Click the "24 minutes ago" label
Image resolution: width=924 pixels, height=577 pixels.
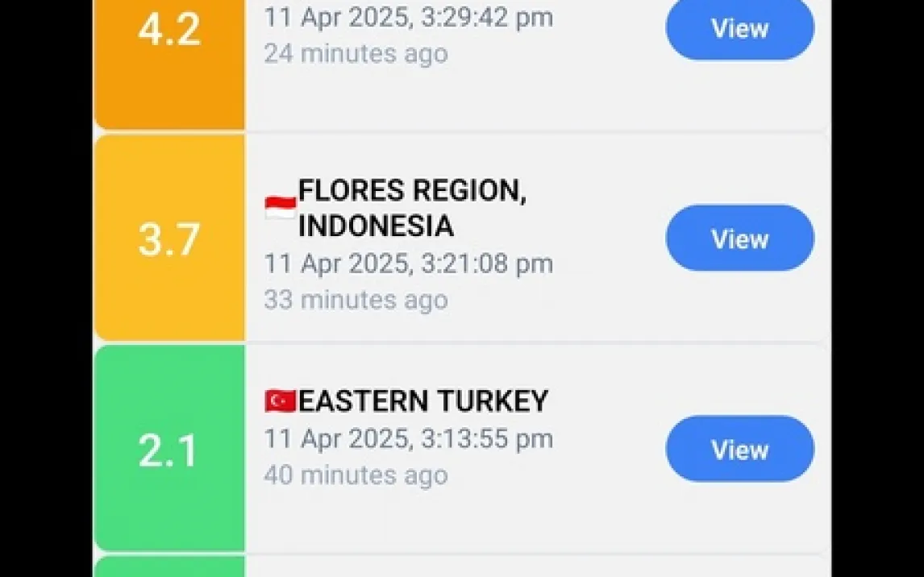tap(356, 53)
